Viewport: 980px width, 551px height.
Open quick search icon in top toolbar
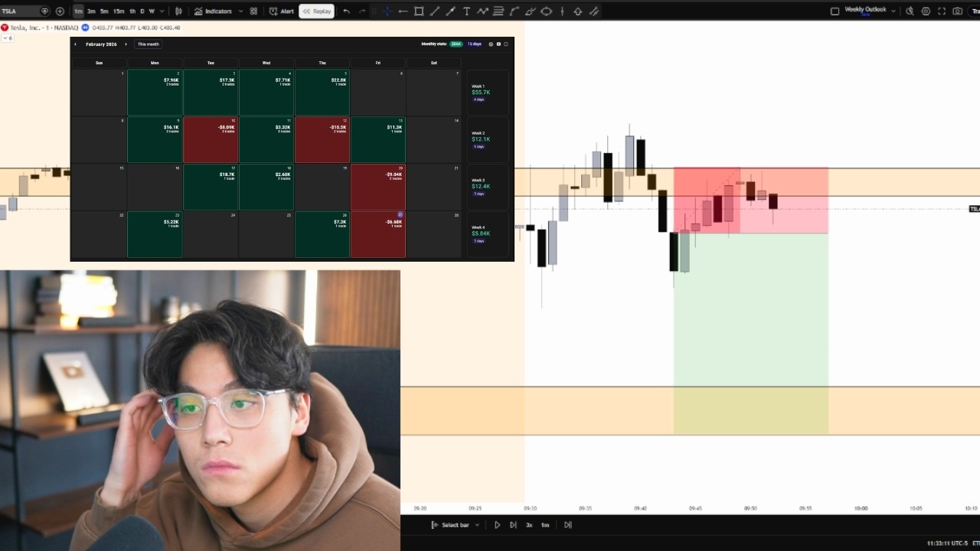click(x=910, y=11)
